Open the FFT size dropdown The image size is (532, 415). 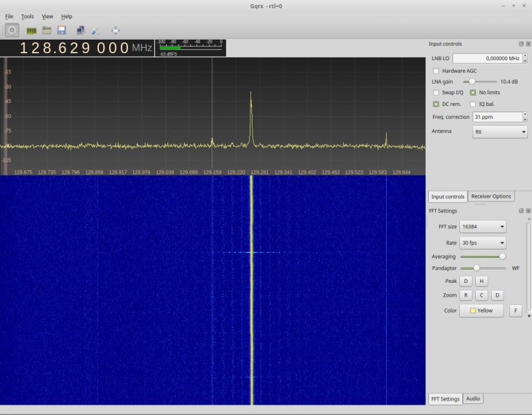(482, 227)
